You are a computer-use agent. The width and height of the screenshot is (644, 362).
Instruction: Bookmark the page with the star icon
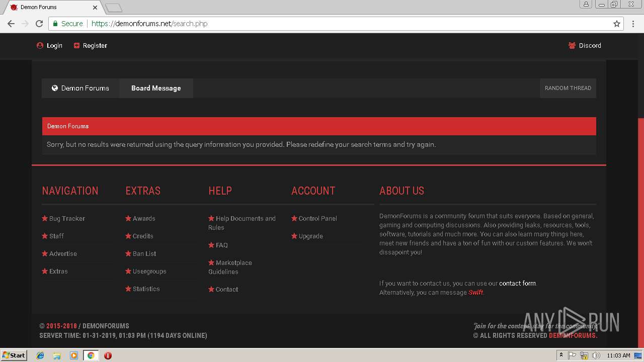(x=617, y=24)
